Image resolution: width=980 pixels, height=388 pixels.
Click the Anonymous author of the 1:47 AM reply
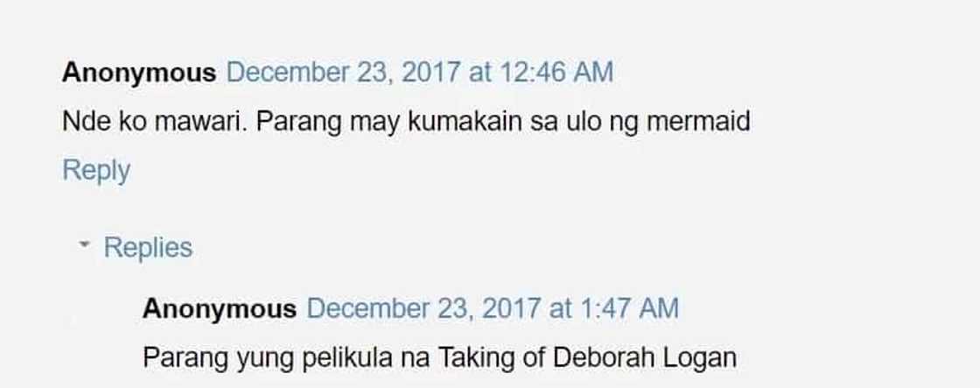pyautogui.click(x=220, y=309)
